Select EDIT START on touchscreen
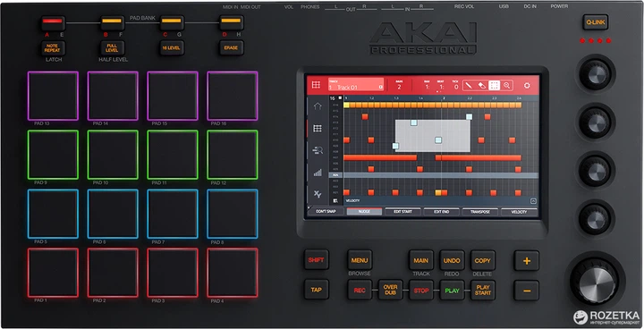 (402, 212)
